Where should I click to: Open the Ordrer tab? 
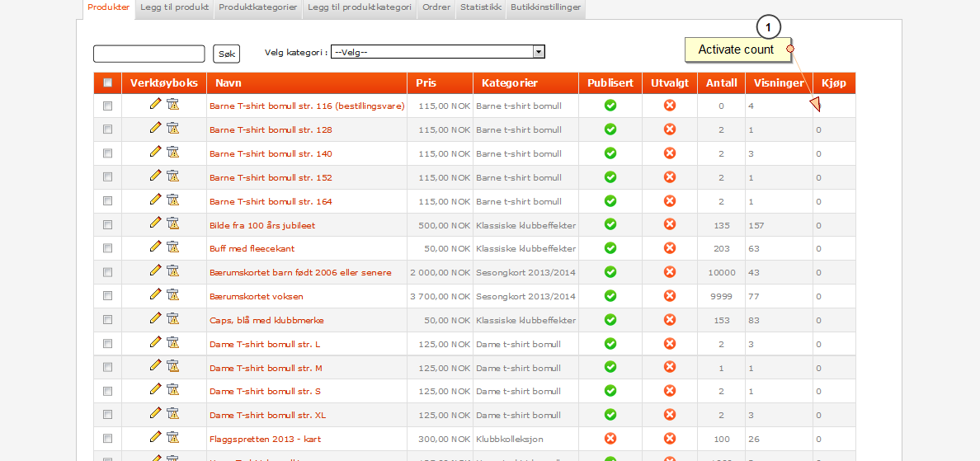(x=436, y=8)
